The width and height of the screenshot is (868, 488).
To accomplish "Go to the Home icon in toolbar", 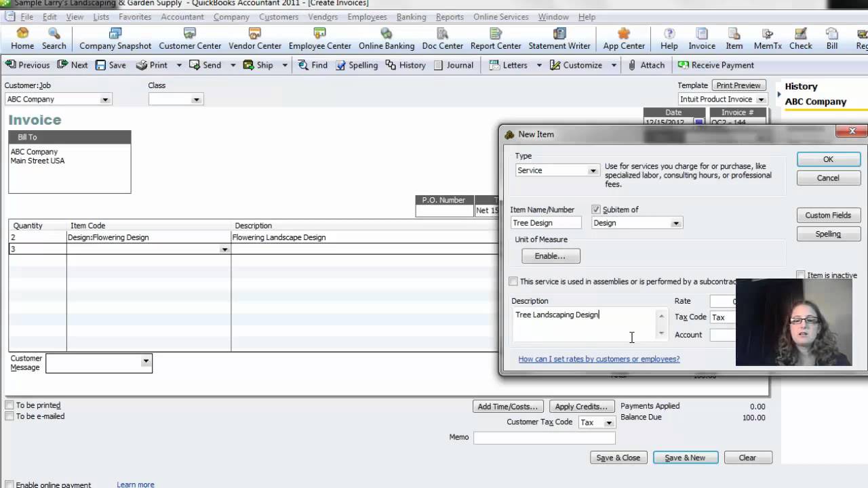I will (x=22, y=39).
